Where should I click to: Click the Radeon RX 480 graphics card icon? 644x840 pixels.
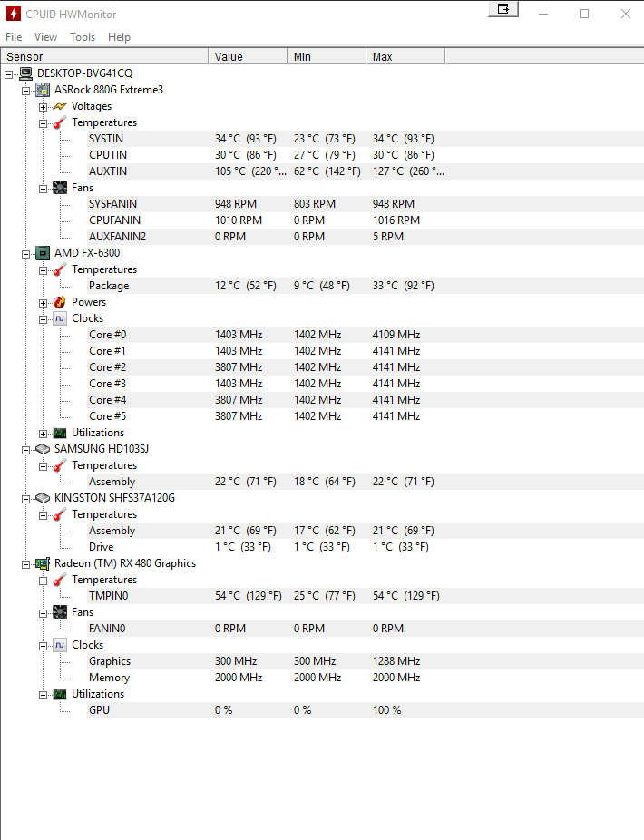43,563
